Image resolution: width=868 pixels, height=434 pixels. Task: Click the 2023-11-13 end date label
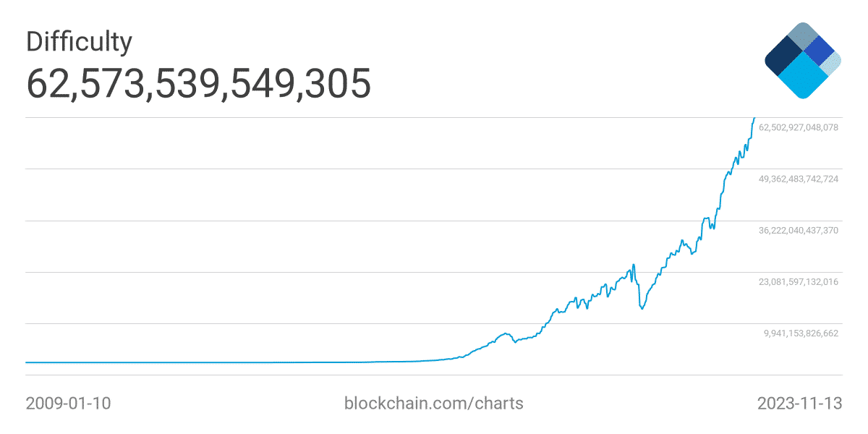(799, 403)
